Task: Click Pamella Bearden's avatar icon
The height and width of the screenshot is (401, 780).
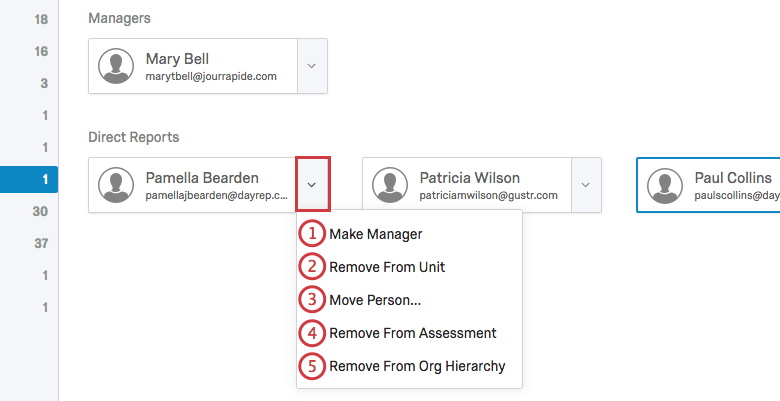Action: pyautogui.click(x=118, y=185)
